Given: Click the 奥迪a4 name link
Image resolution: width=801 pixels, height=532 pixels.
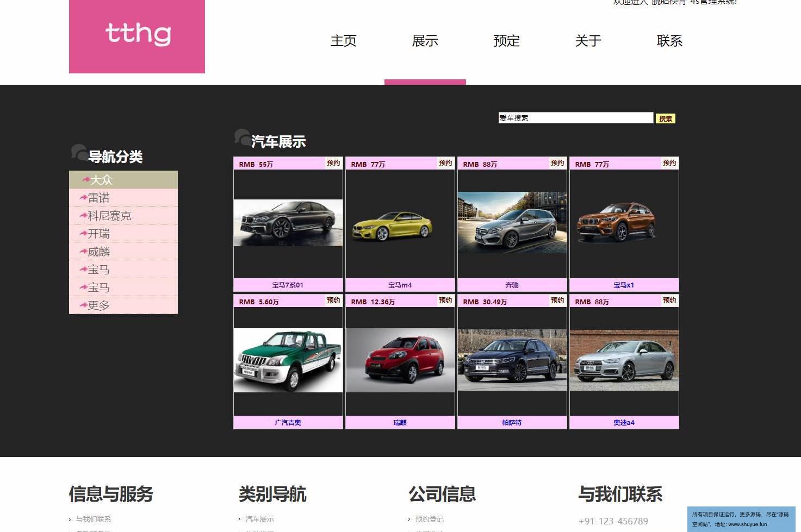Looking at the screenshot, I should pos(624,423).
